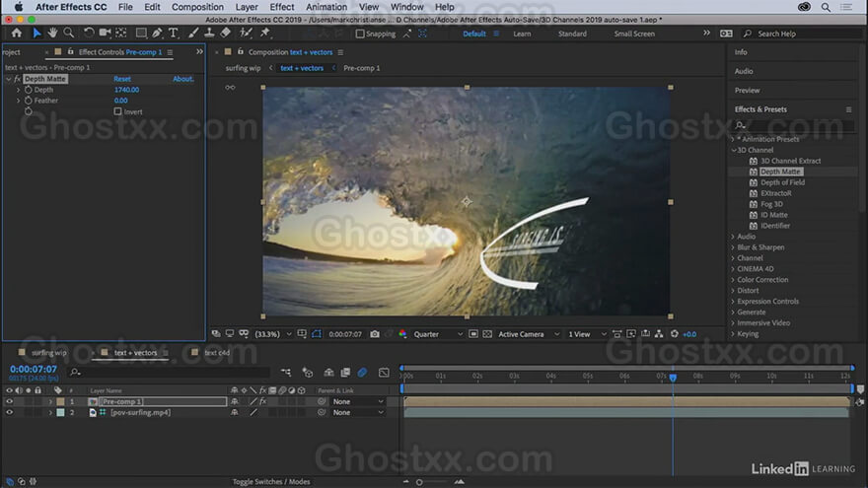
Task: Toggle transparency grid icon in viewer
Action: point(487,334)
